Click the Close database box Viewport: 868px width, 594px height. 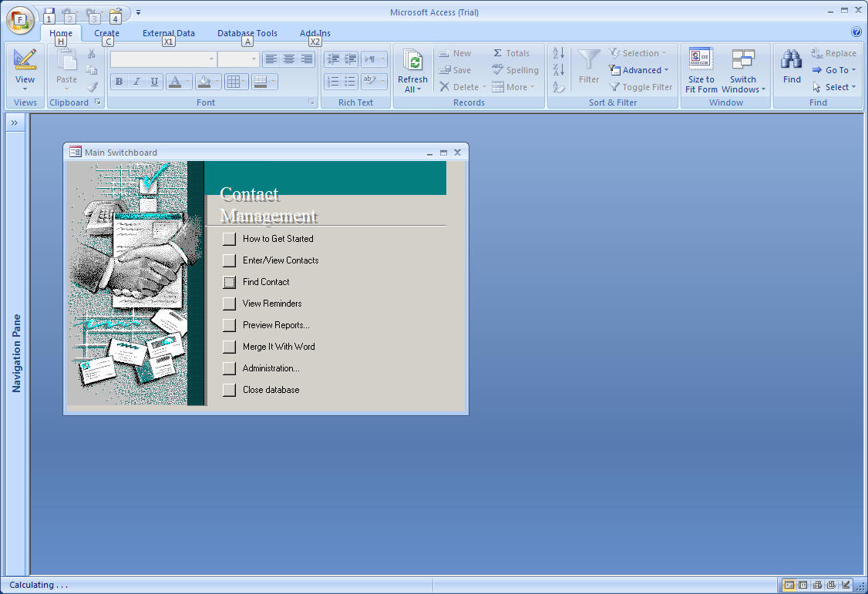(x=229, y=389)
